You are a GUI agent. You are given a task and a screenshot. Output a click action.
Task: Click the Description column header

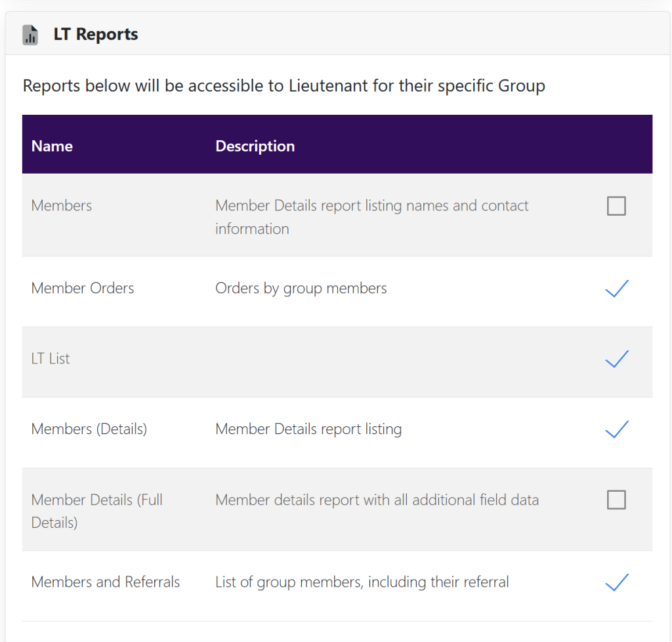(x=255, y=146)
